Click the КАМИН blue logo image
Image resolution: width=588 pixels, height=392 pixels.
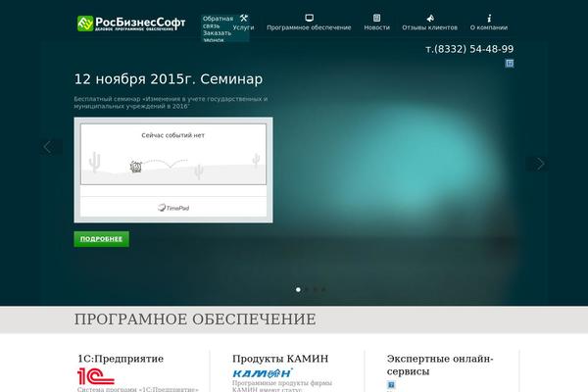click(x=262, y=372)
